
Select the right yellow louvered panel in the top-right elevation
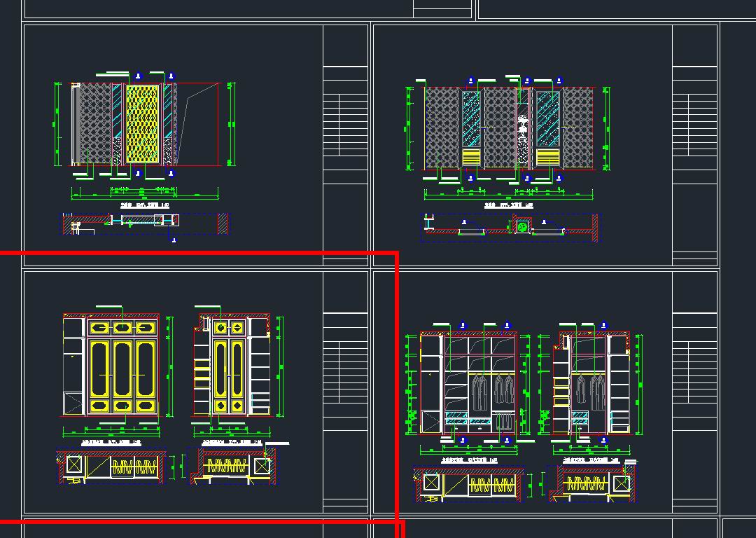pyautogui.click(x=548, y=157)
